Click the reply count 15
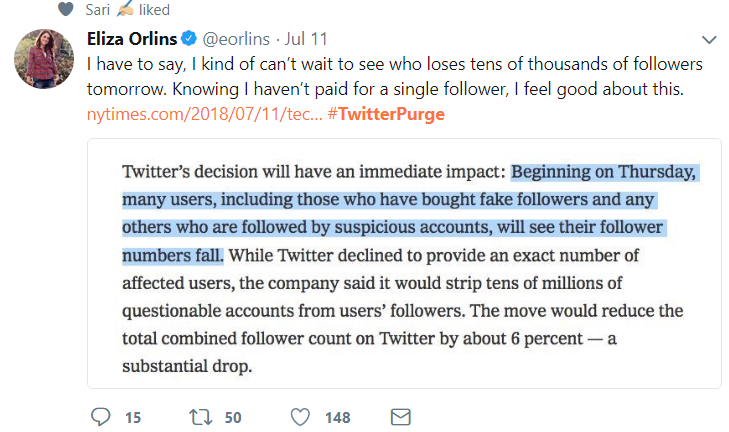Viewport: 729px width, 432px height. (132, 417)
